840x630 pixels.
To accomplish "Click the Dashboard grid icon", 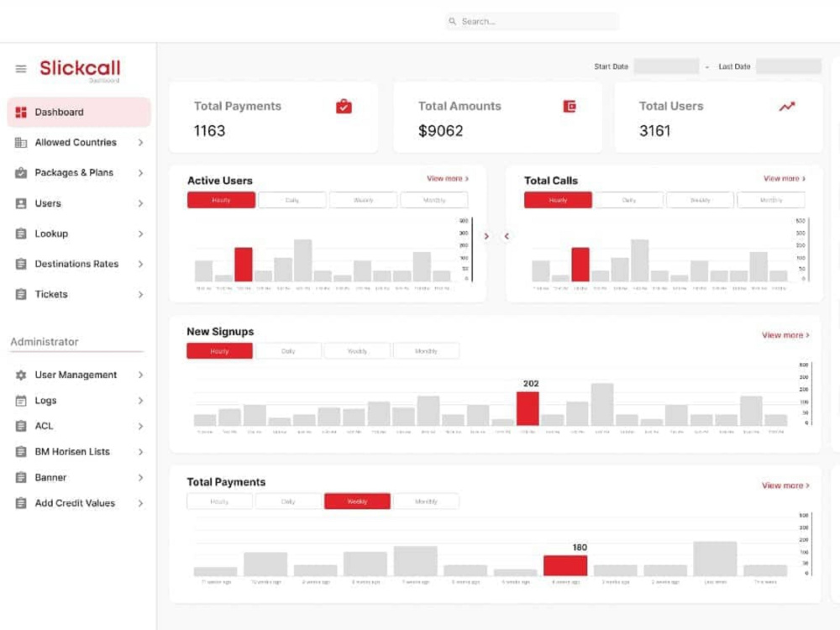I will tap(21, 112).
